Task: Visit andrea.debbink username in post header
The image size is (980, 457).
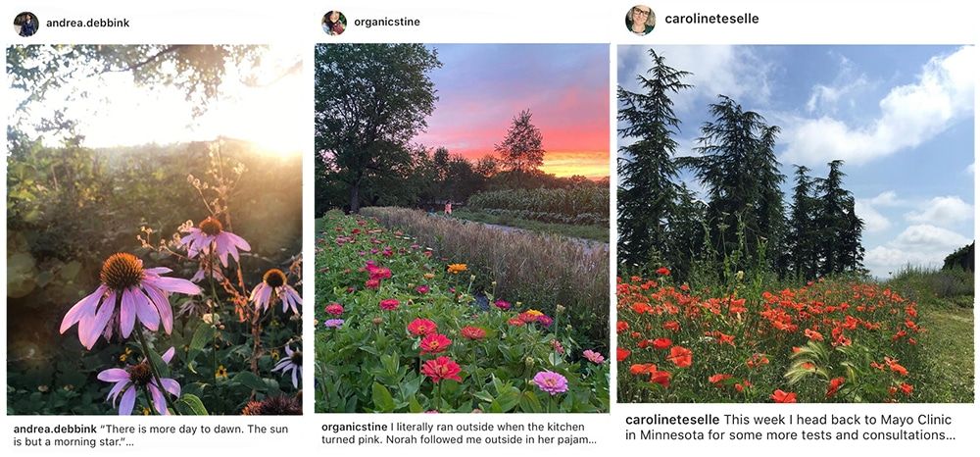Action: pos(88,24)
